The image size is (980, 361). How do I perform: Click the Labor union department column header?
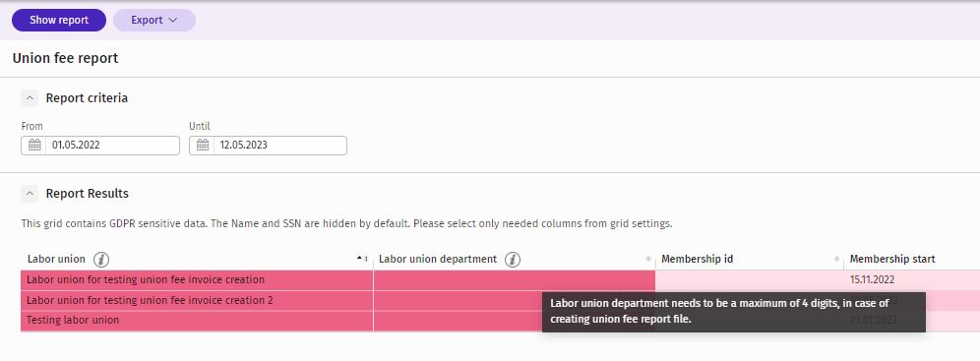(438, 260)
